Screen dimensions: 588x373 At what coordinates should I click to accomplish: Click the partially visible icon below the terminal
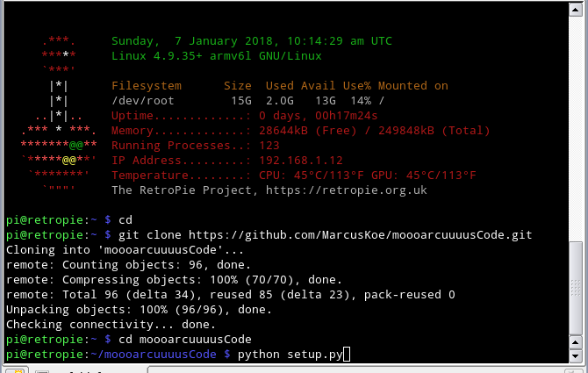click(15, 370)
